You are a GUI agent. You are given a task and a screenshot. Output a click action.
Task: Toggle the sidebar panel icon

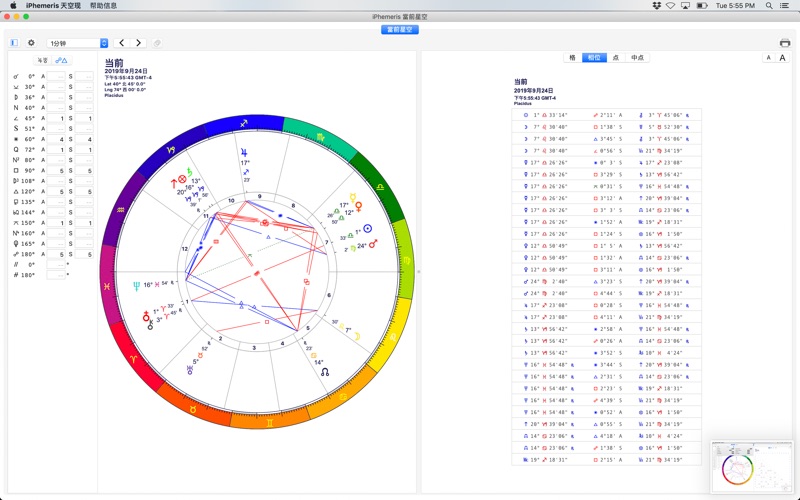coord(14,43)
